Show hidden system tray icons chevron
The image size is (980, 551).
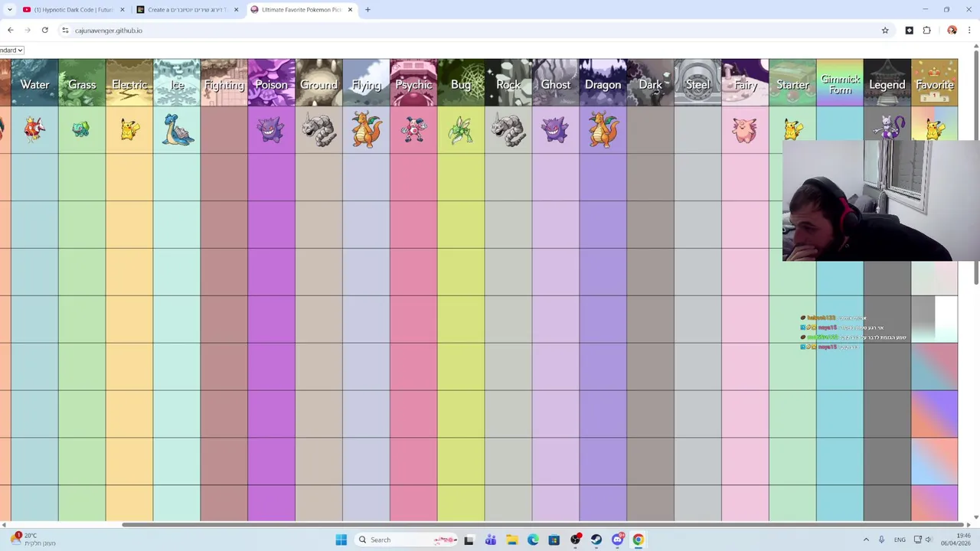point(866,540)
